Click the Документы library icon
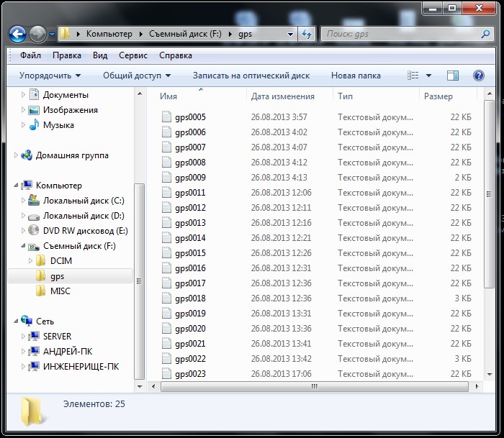This screenshot has width=504, height=438. 34,94
